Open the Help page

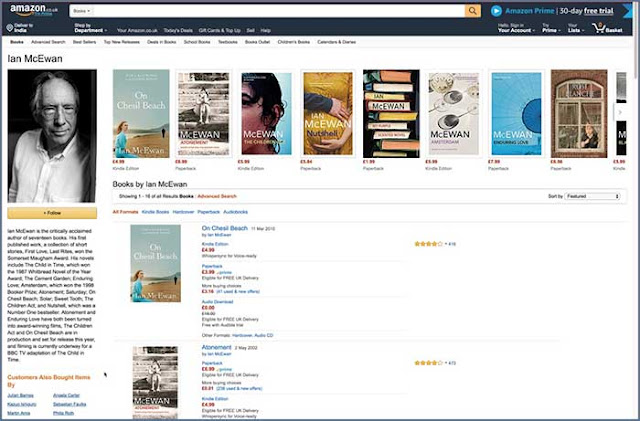pos(266,30)
